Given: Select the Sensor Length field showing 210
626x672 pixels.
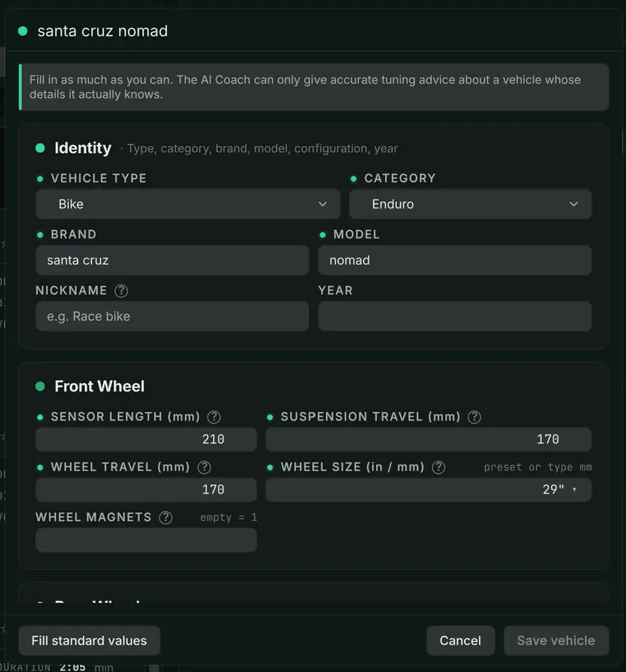Looking at the screenshot, I should click(x=146, y=439).
